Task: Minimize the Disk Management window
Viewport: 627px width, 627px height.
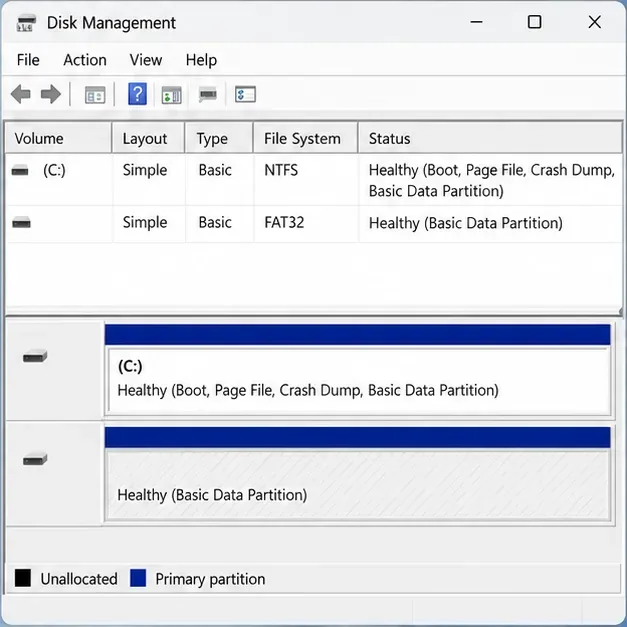Action: click(476, 22)
